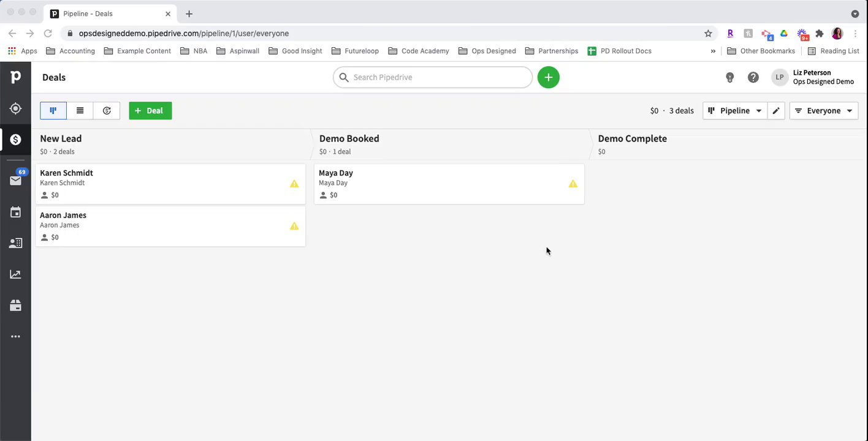The width and height of the screenshot is (868, 441).
Task: Open the Activities calendar sidebar icon
Action: pos(15,212)
